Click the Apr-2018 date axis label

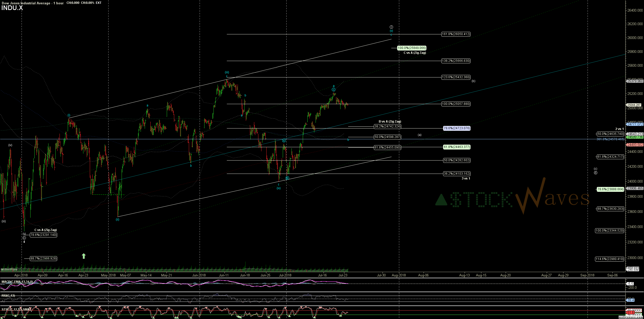pyautogui.click(x=21, y=275)
